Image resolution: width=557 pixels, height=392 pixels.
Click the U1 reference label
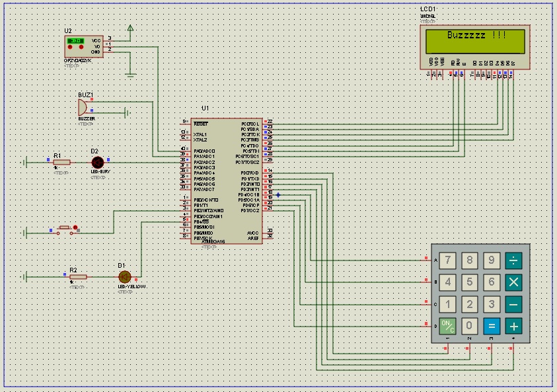(205, 108)
